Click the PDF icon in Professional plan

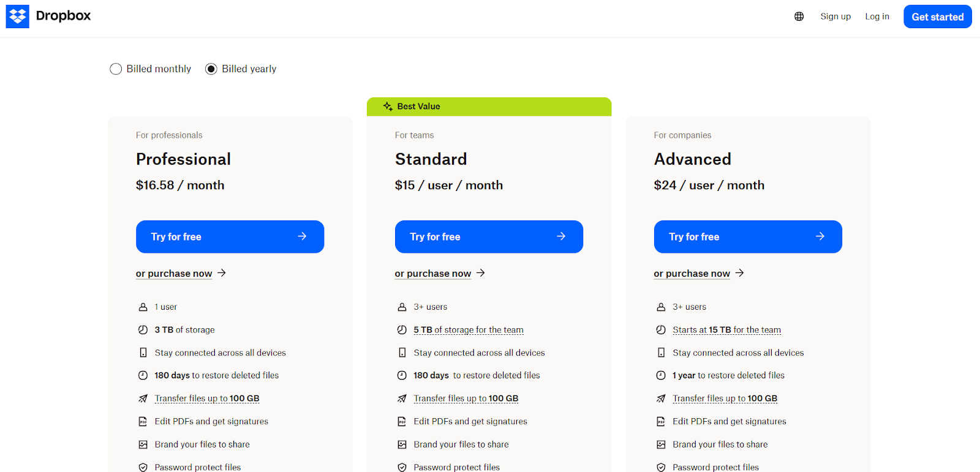click(x=143, y=421)
